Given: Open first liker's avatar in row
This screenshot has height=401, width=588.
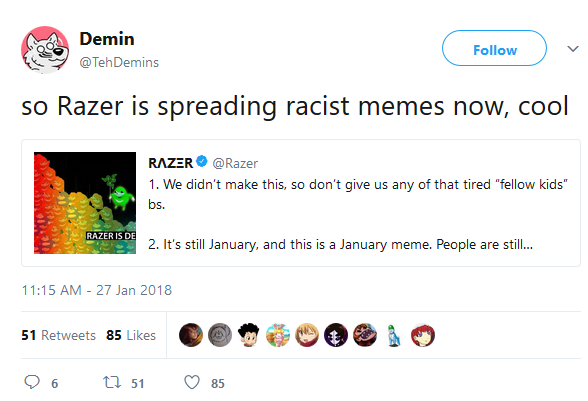Looking at the screenshot, I should pos(191,335).
